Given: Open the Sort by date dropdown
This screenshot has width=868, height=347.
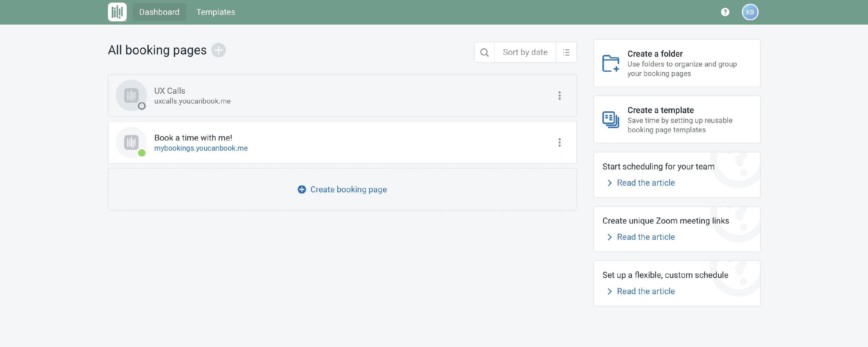Looking at the screenshot, I should click(x=525, y=52).
